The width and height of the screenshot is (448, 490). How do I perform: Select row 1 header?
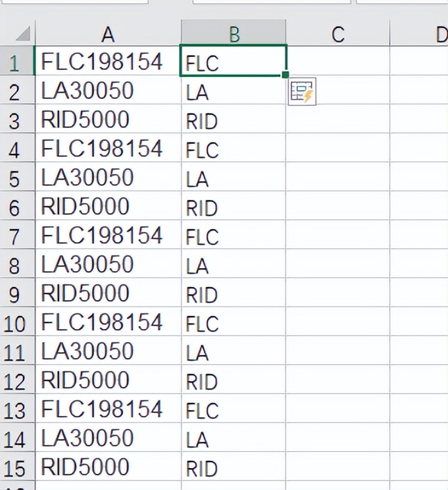(17, 61)
